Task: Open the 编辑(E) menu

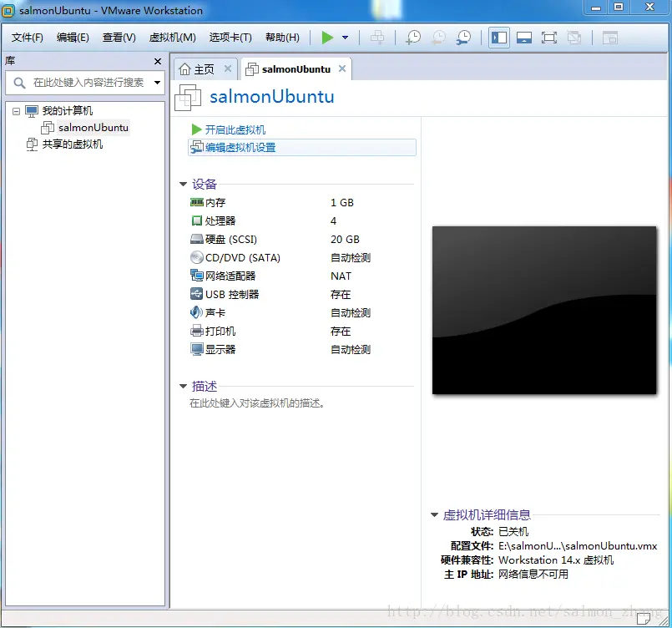Action: tap(73, 38)
